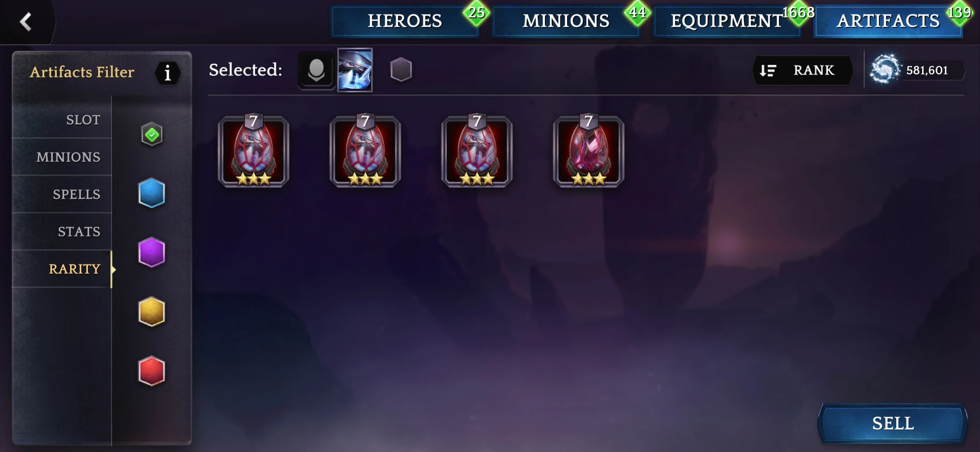Viewport: 980px width, 452px height.
Task: Click the dark hexagon selected-rarity icon
Action: tap(401, 69)
